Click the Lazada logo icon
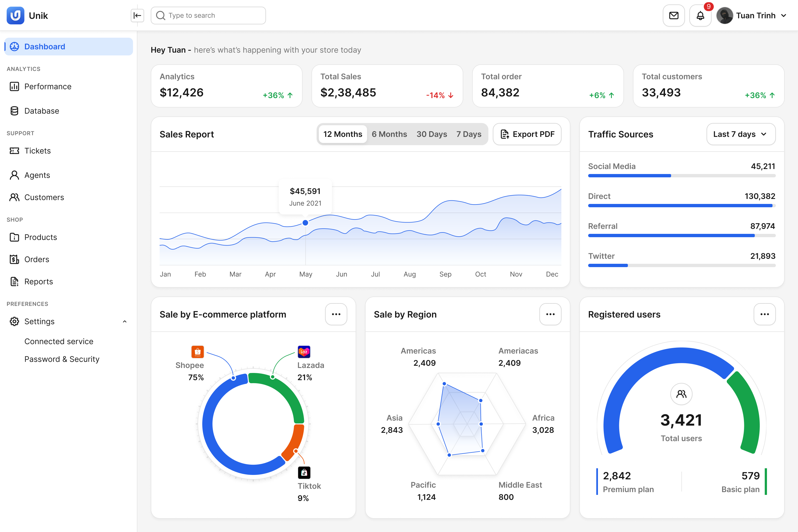 (304, 352)
